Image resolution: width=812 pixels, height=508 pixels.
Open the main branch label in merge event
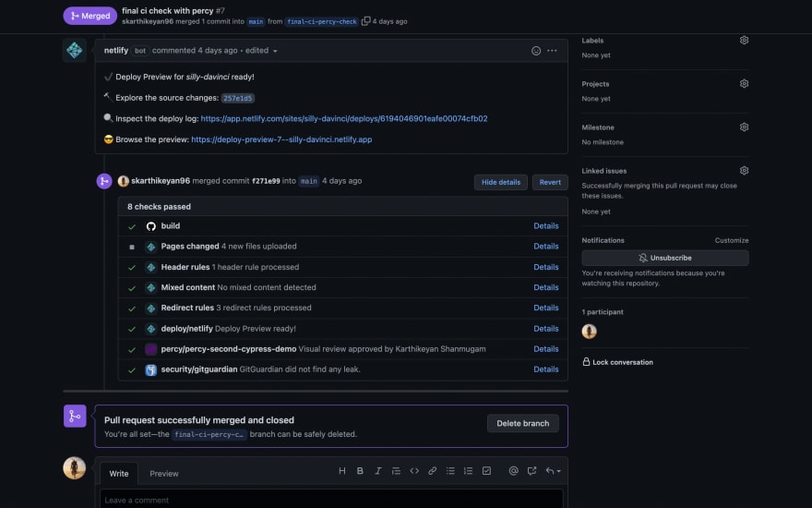[308, 181]
